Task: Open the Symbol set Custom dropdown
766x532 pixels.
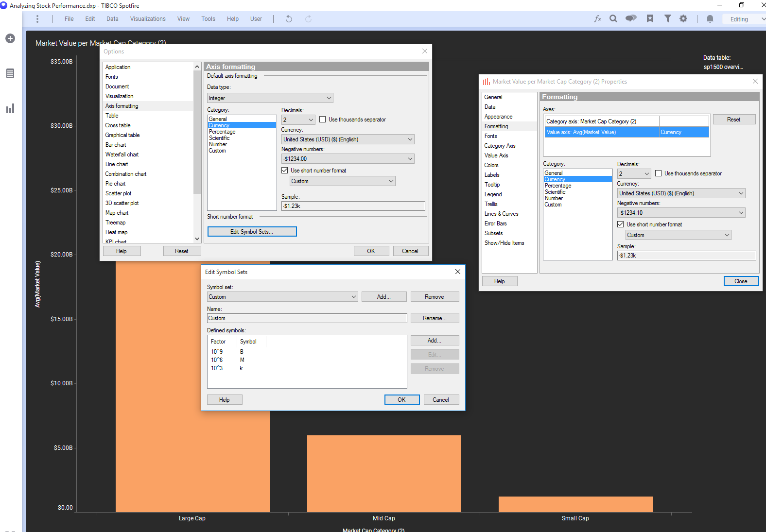Action: pyautogui.click(x=282, y=297)
